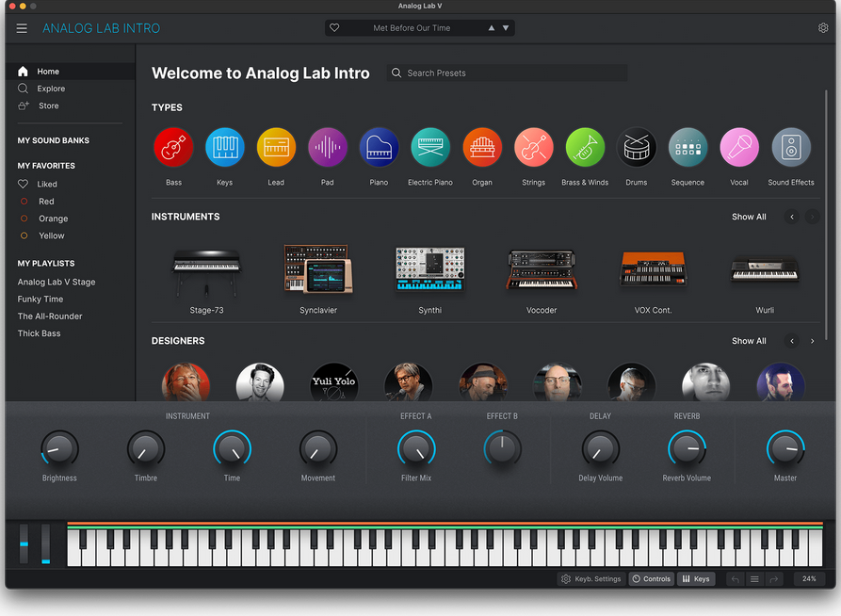Screen dimensions: 841x616
Task: Like the current preset with heart icon
Action: (334, 28)
